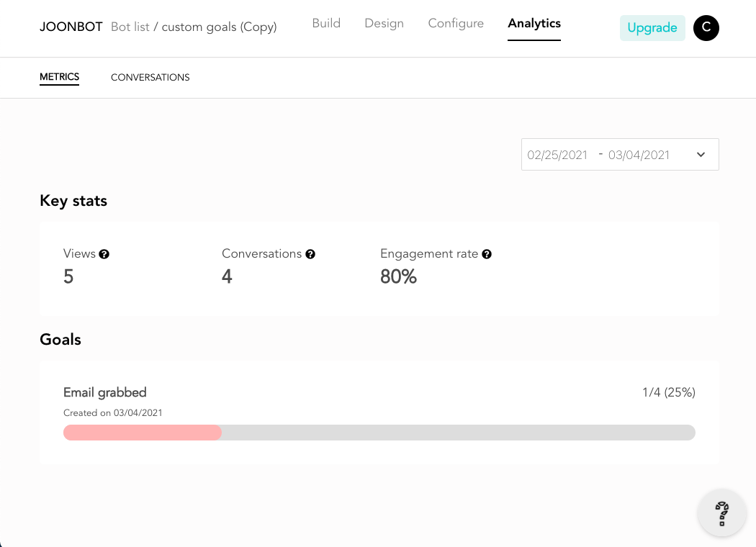The image size is (756, 547).
Task: Click the Conversations help question mark icon
Action: [310, 254]
